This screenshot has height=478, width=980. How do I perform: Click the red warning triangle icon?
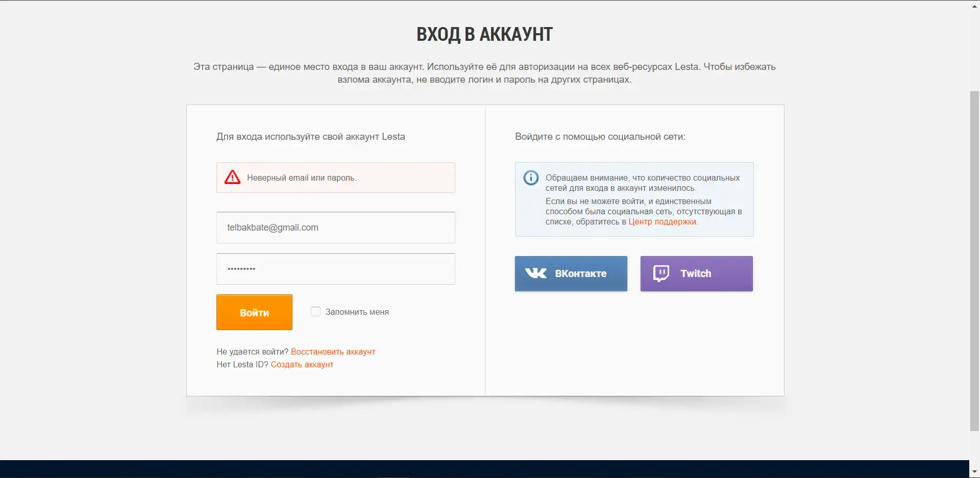pyautogui.click(x=232, y=177)
